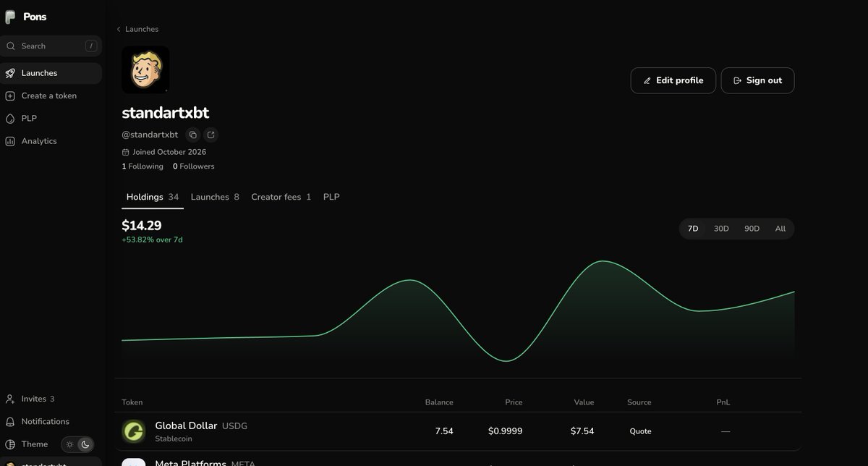Open Launches in the sidebar

click(x=51, y=73)
